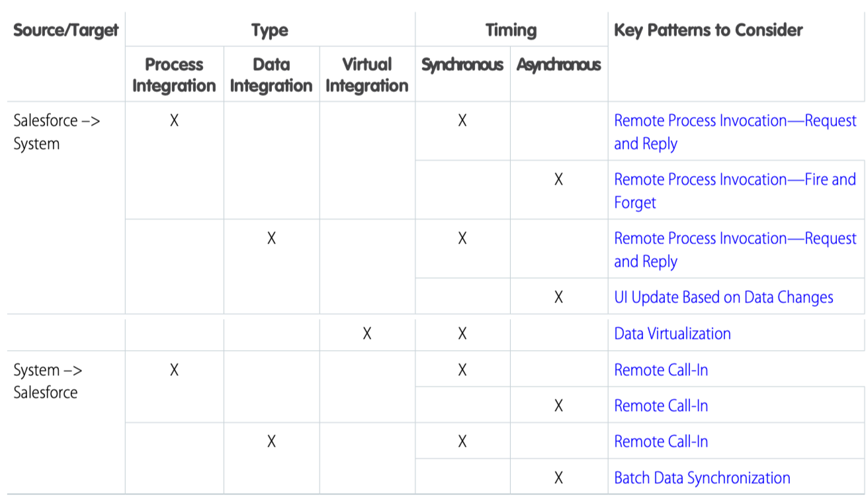This screenshot has height=499, width=868.
Task: Click the Data Integration sub-header
Action: [271, 75]
